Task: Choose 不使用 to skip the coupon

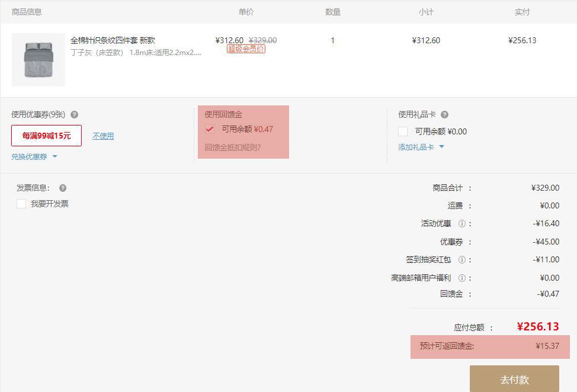Action: (102, 136)
